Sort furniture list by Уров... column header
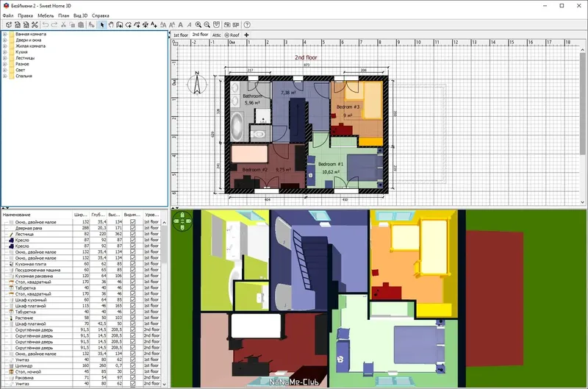The image size is (588, 389). [152, 215]
